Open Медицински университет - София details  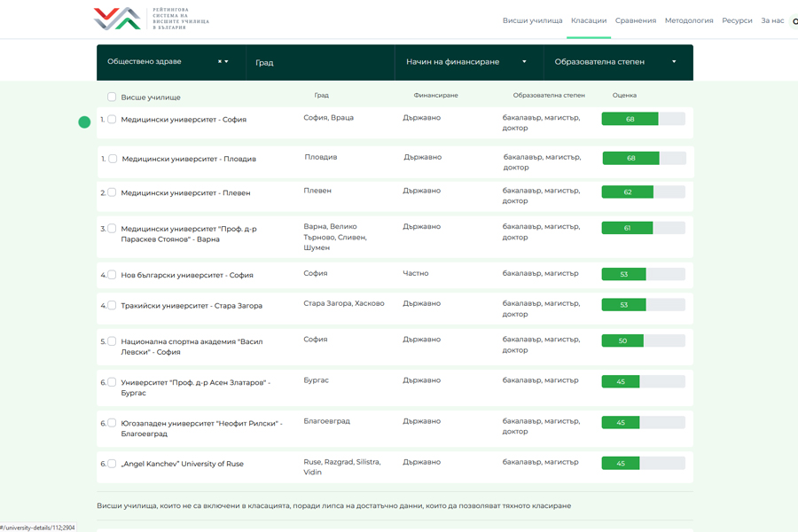click(x=184, y=120)
